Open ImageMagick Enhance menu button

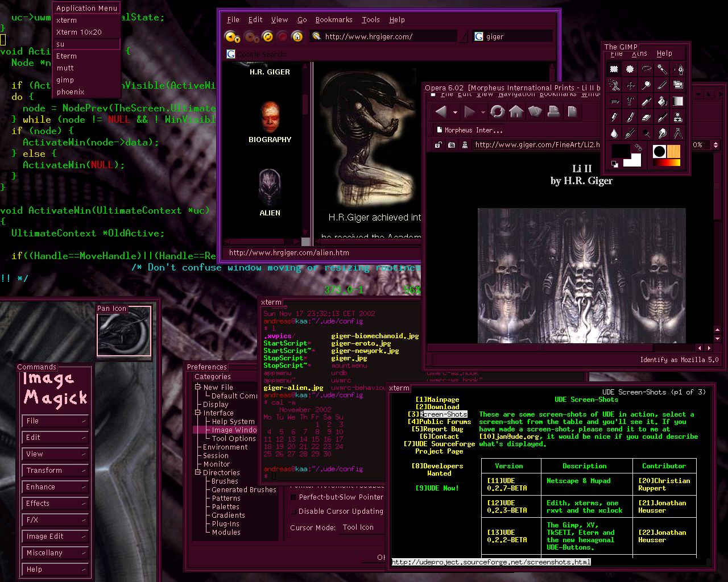point(56,487)
